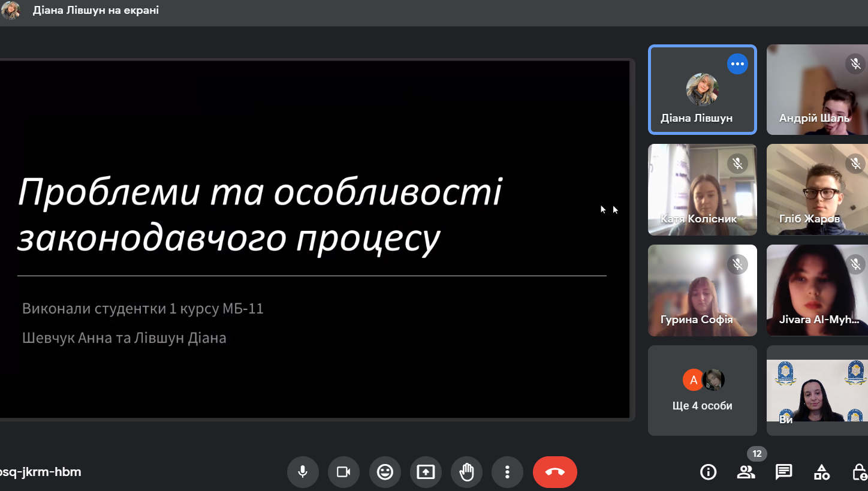868x491 pixels.
Task: Open more options three-dot menu
Action: (x=507, y=472)
